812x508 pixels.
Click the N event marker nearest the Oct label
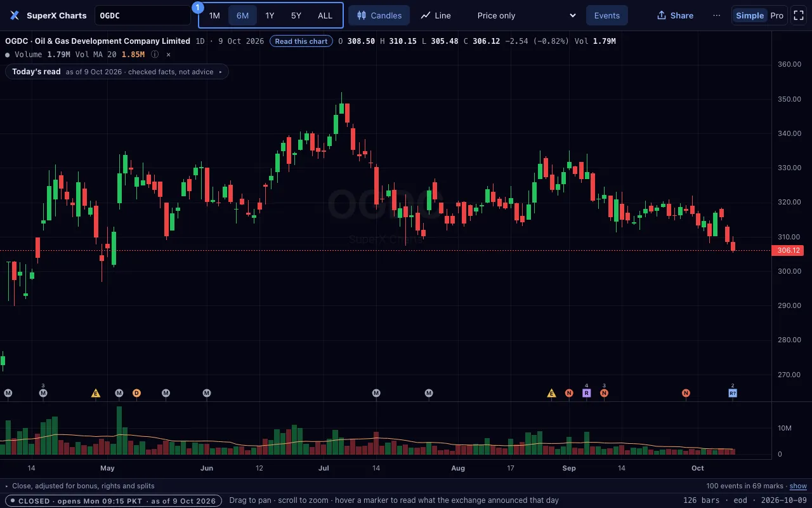(x=686, y=393)
